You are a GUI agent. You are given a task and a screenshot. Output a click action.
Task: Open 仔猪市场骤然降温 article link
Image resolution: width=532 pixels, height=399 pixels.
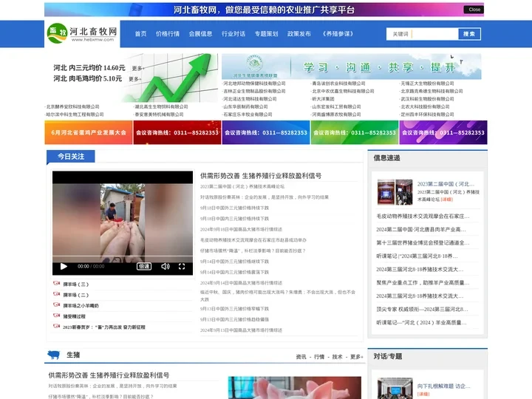point(253,250)
